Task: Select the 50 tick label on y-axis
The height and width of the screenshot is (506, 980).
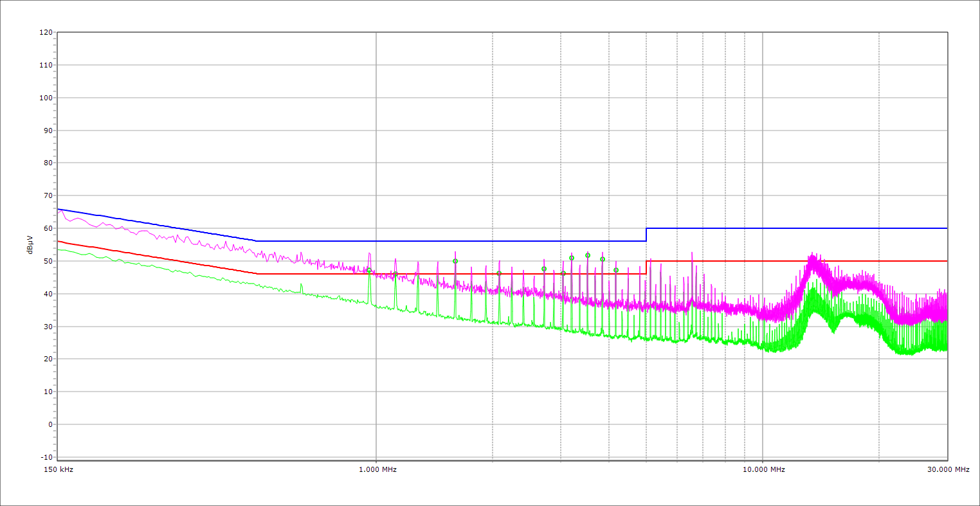Action: point(48,261)
